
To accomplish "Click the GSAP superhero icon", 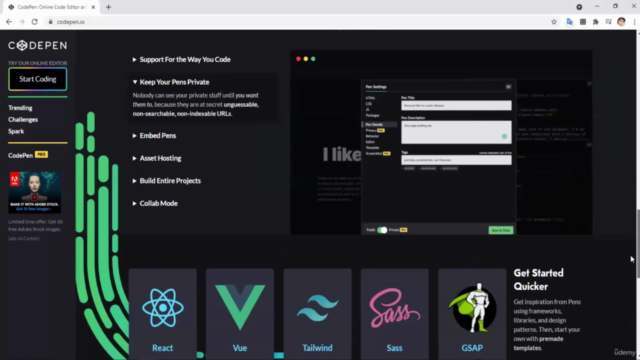I will coord(472,307).
